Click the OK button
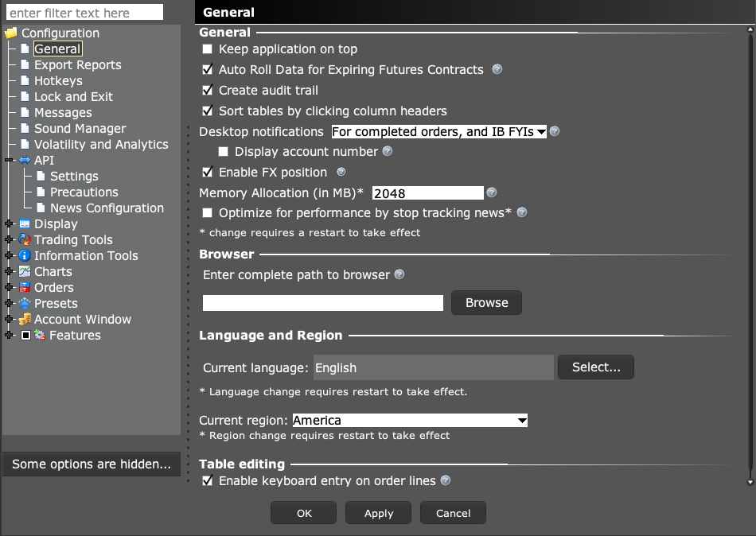Viewport: 756px width, 536px height. (x=304, y=513)
